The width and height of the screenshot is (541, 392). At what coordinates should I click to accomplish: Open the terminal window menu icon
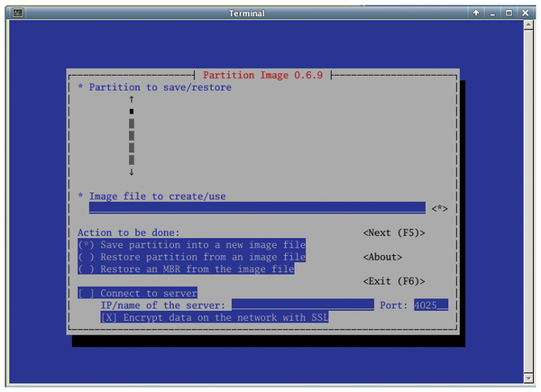(18, 14)
